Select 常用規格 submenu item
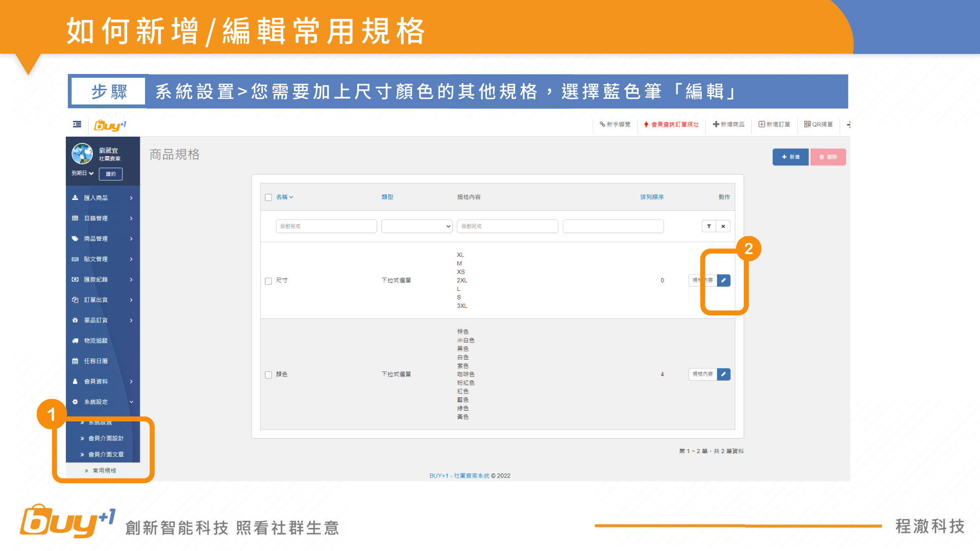The image size is (980, 551). click(104, 470)
